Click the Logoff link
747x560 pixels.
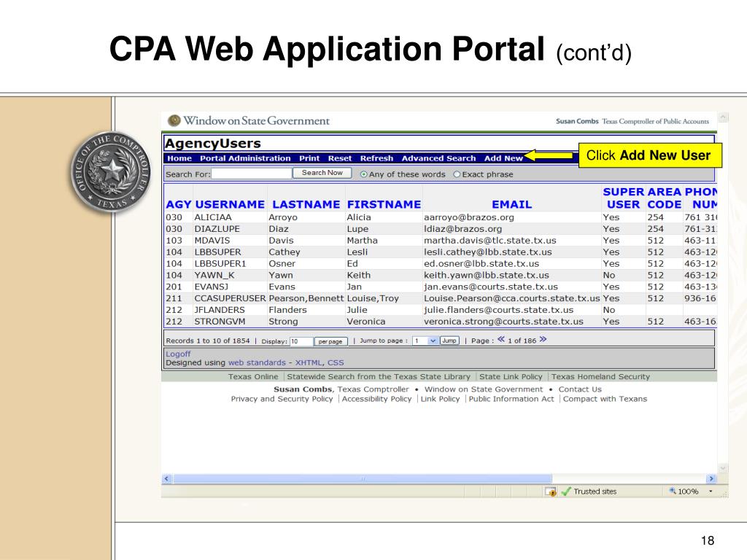178,354
